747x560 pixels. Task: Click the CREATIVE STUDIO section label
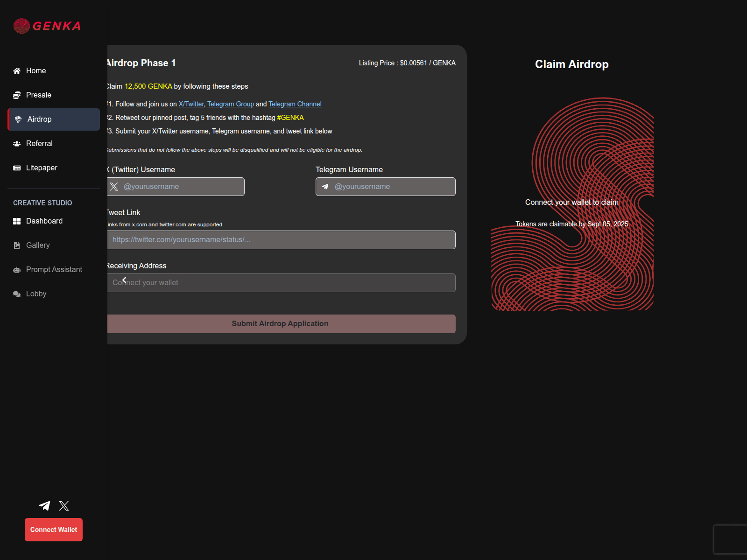point(42,203)
